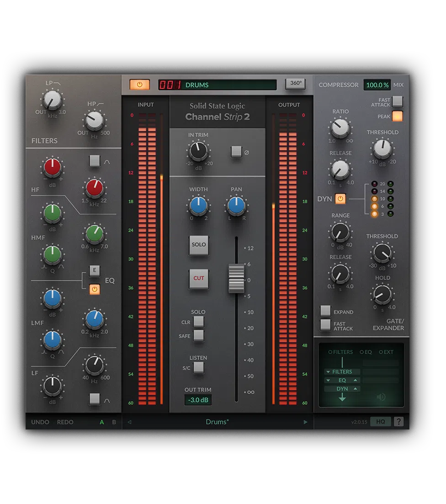Advance to next preset with the right arrow

tap(305, 422)
